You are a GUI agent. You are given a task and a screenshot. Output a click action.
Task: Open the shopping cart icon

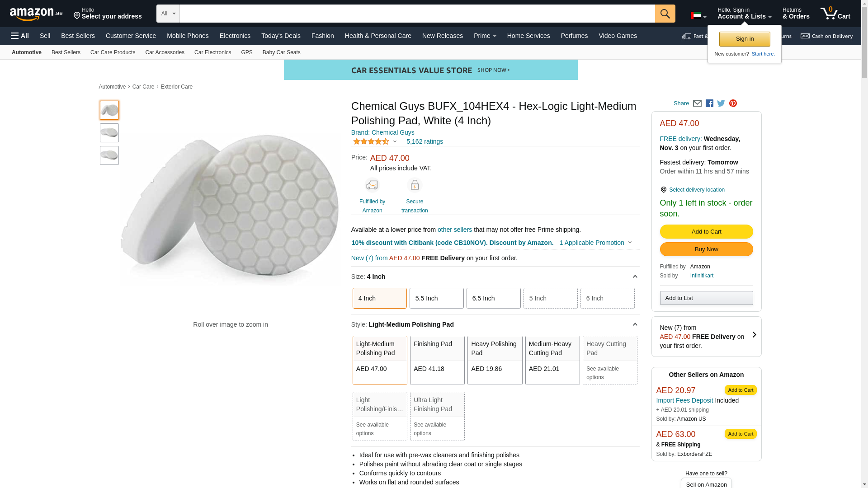tap(835, 14)
